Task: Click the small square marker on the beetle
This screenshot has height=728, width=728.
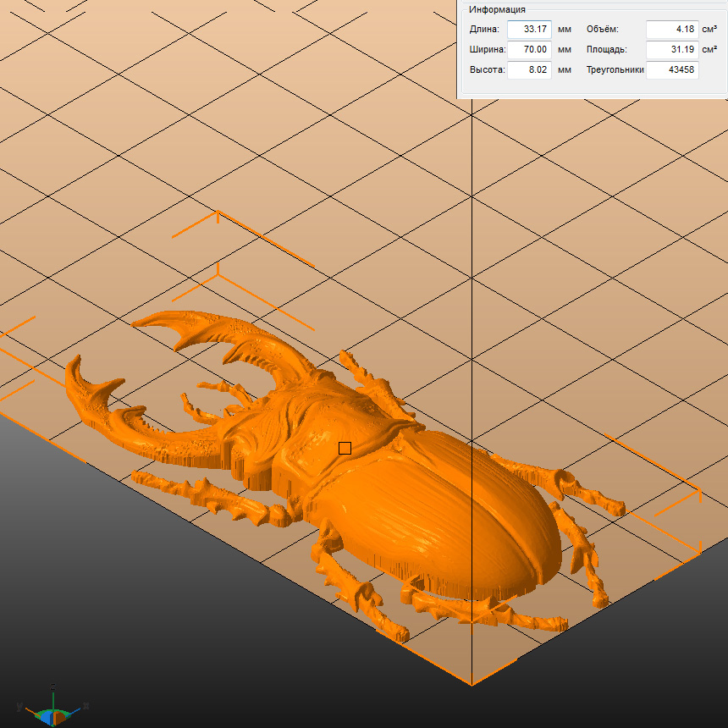Action: pos(345,448)
